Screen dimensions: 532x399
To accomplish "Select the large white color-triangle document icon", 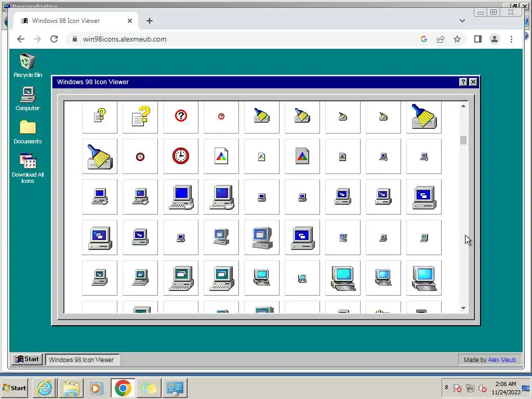I will (x=221, y=156).
